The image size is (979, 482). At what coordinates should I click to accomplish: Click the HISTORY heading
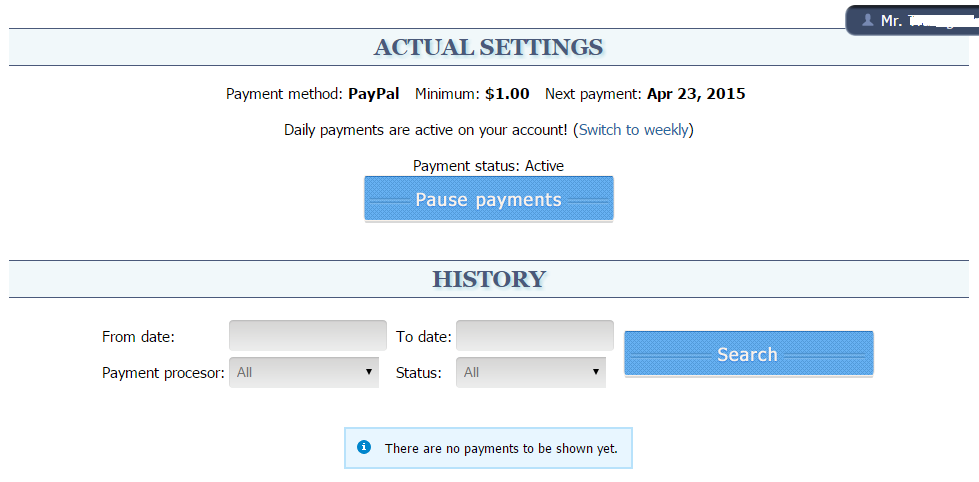489,279
